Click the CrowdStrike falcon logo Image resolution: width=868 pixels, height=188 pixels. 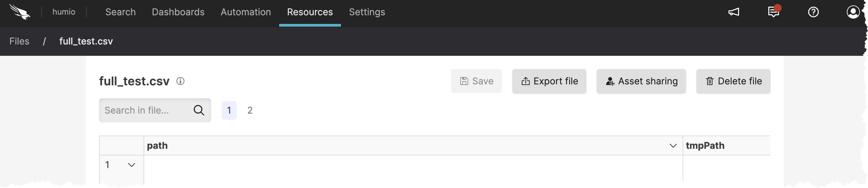[20, 12]
